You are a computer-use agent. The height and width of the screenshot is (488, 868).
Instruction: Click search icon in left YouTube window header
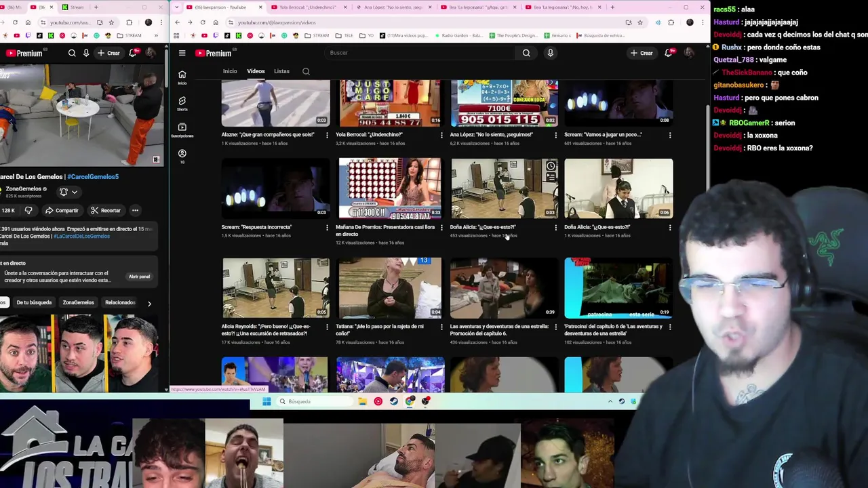click(72, 53)
